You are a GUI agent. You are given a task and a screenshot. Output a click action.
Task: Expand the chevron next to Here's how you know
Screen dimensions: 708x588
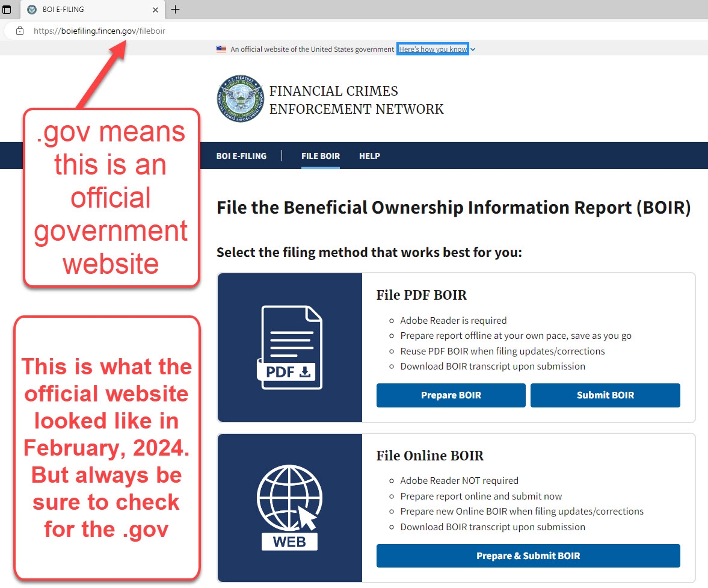point(473,50)
